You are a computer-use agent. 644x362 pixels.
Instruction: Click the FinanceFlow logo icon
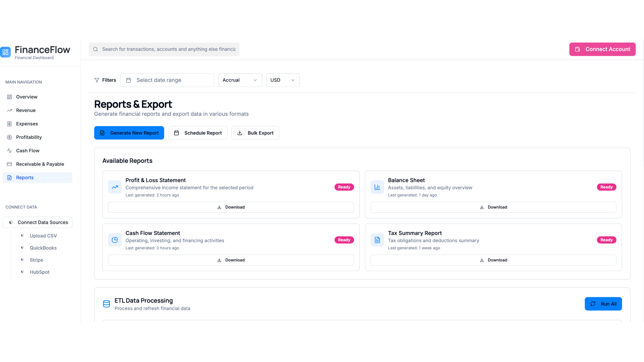(x=6, y=52)
